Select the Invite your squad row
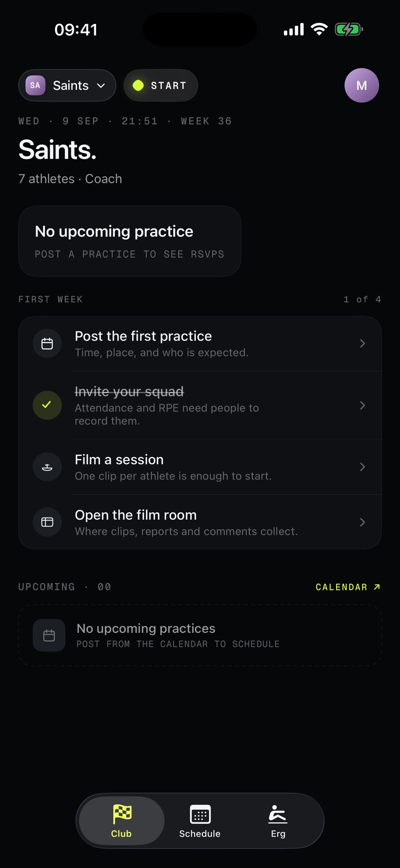This screenshot has width=400, height=868. (x=200, y=405)
